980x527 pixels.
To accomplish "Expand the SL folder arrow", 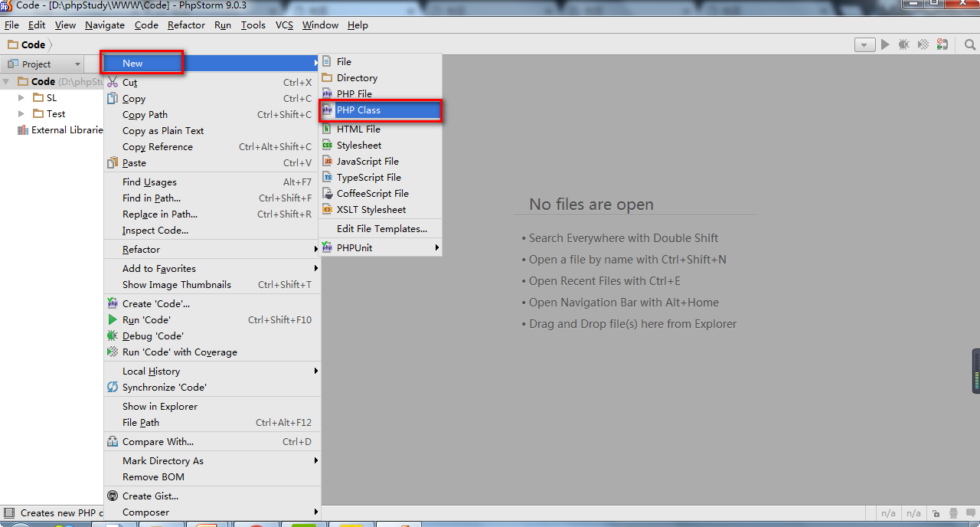I will tap(21, 97).
